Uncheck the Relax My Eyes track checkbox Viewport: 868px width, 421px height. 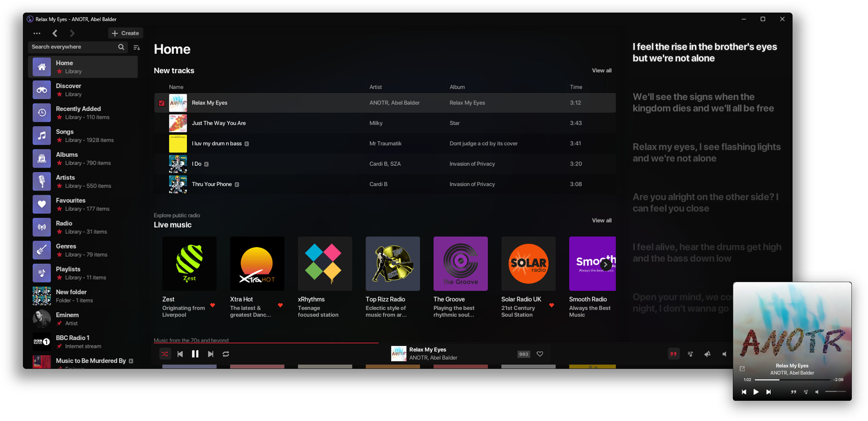pyautogui.click(x=162, y=103)
